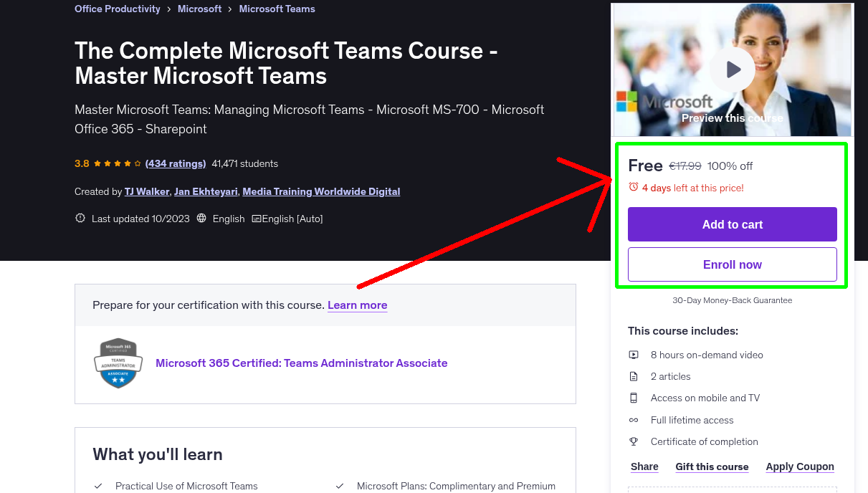
Task: Click Apply Coupon
Action: point(800,466)
